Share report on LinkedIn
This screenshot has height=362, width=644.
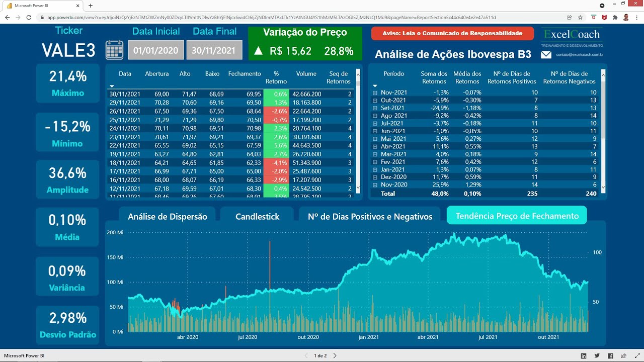point(584,355)
